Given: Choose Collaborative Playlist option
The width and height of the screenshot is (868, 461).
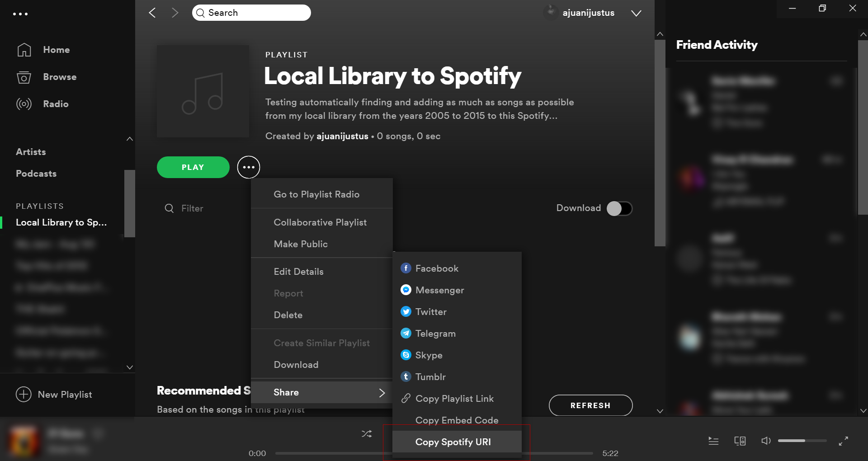Looking at the screenshot, I should click(x=322, y=222).
